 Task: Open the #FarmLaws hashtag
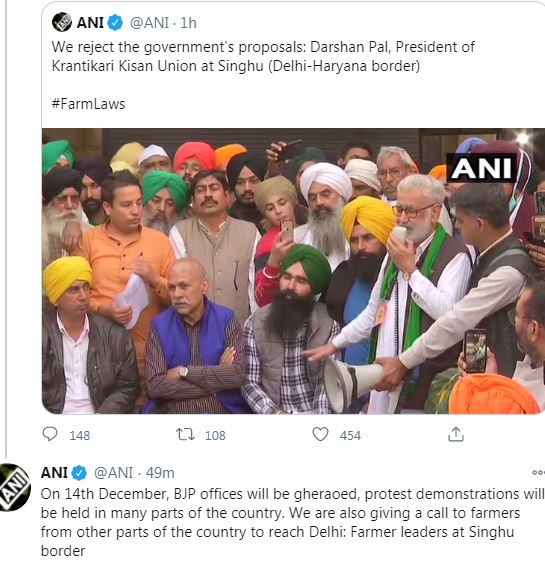pos(88,104)
